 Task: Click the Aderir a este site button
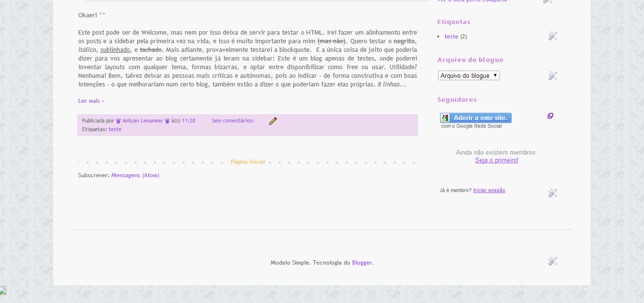coord(476,118)
